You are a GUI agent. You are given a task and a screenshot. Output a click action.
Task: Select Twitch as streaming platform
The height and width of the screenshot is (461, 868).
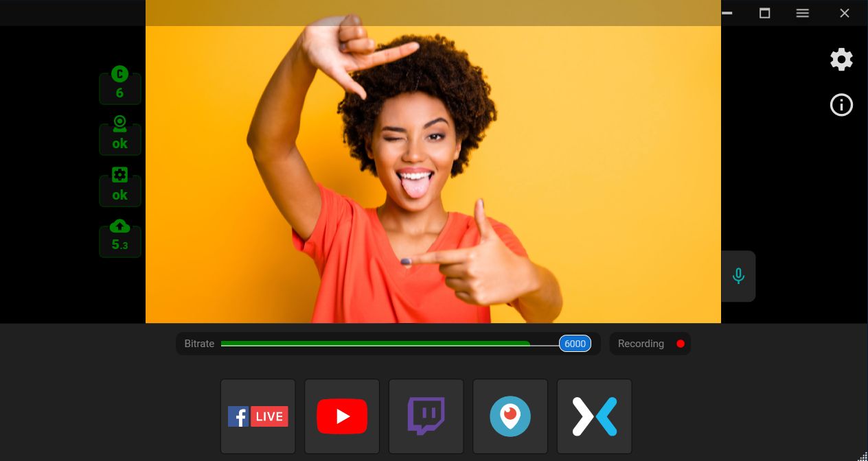point(426,416)
